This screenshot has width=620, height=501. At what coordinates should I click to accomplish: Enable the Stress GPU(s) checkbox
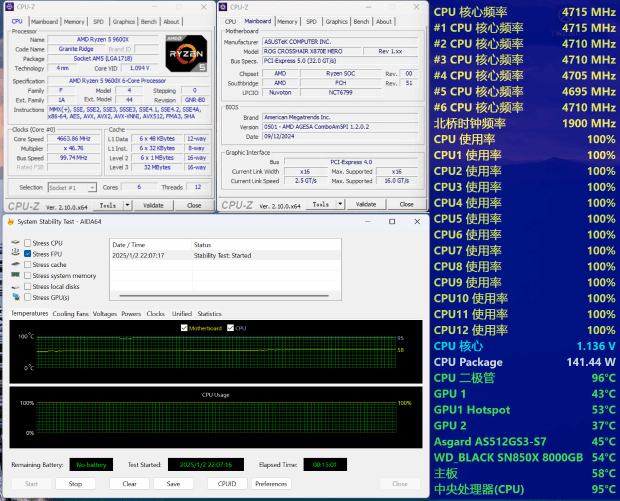28,297
